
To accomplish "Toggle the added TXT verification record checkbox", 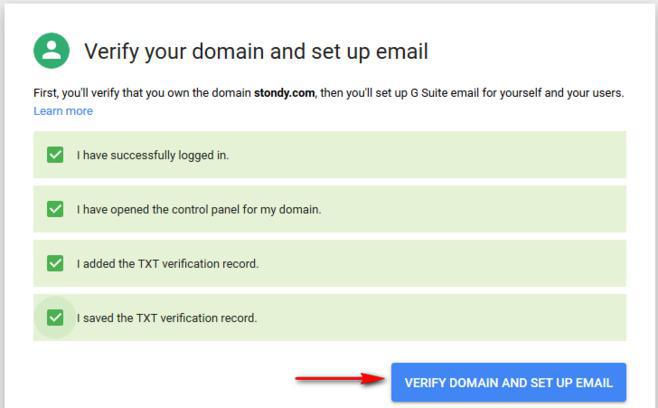I will click(55, 264).
